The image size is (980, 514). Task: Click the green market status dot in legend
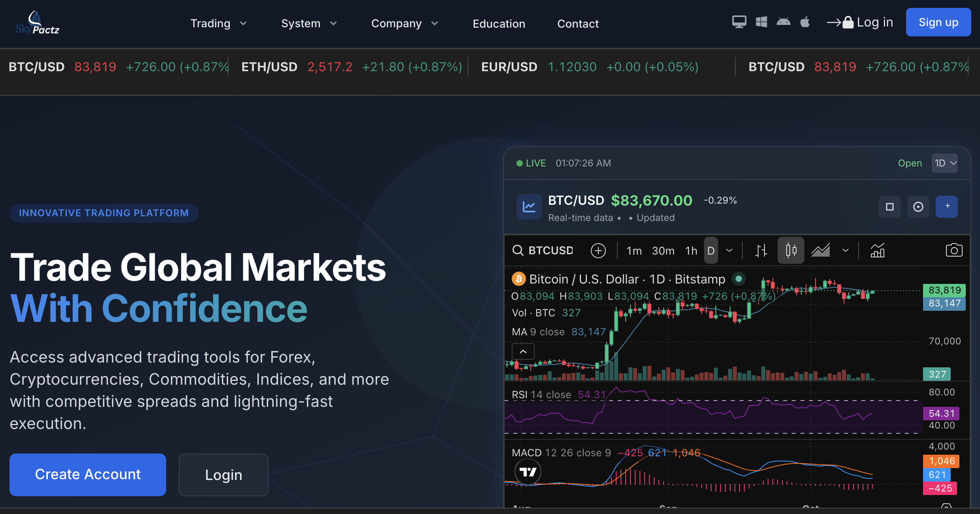[x=738, y=279]
